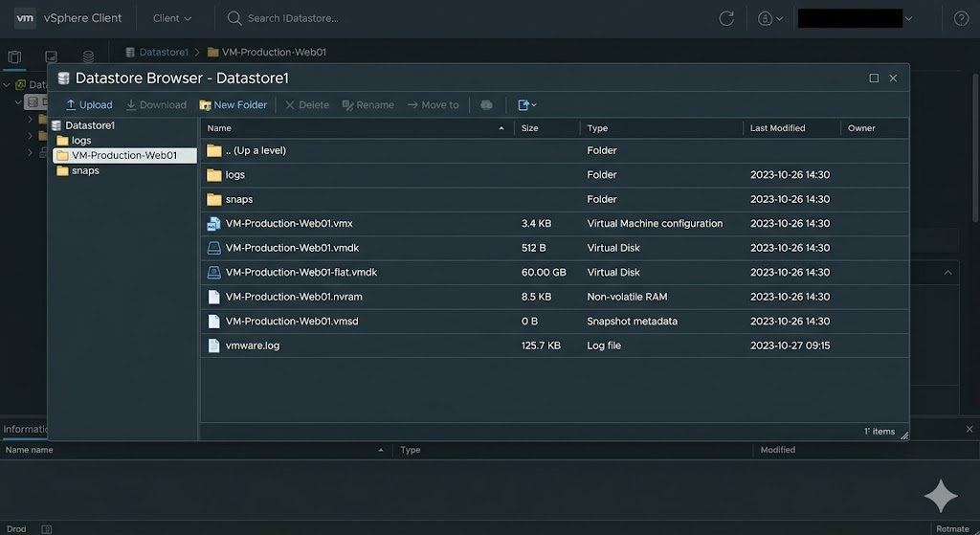This screenshot has height=535, width=980.
Task: Select the vmware.log filename
Action: click(253, 345)
